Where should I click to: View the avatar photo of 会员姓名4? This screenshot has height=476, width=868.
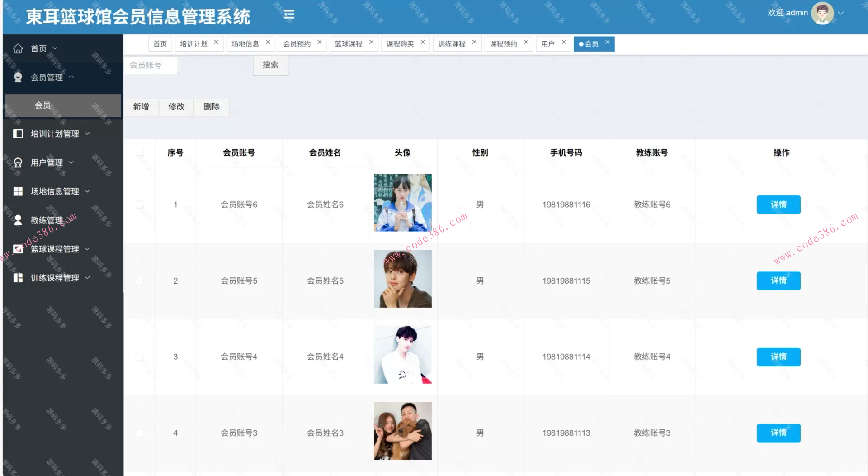tap(402, 355)
